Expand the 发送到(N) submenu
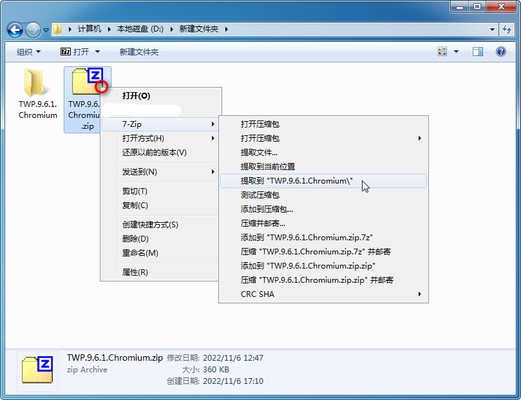The height and width of the screenshot is (400, 521). click(160, 172)
